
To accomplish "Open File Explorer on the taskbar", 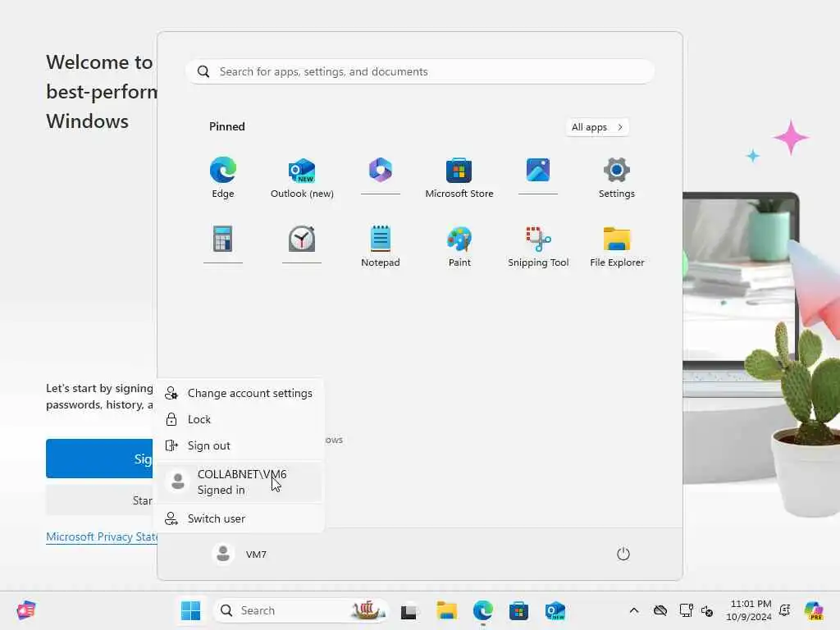I will [x=446, y=610].
